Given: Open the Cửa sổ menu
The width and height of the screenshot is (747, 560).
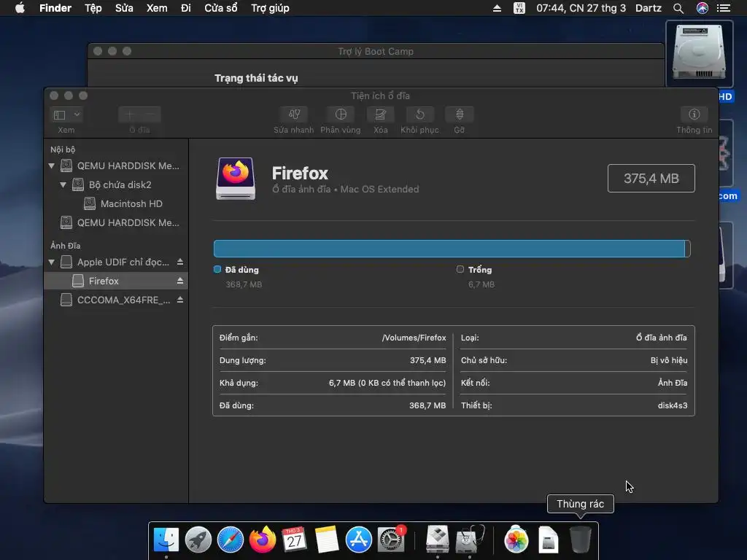Looking at the screenshot, I should click(x=220, y=8).
